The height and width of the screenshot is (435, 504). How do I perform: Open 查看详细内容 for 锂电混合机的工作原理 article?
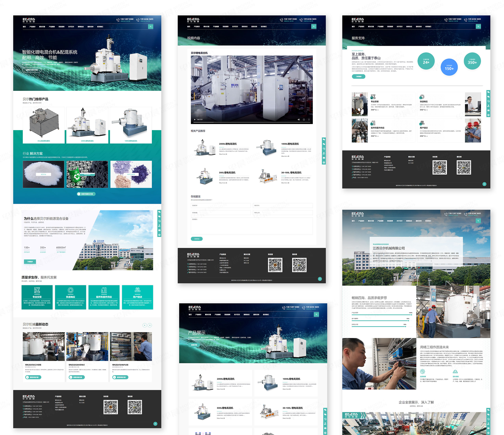33,377
